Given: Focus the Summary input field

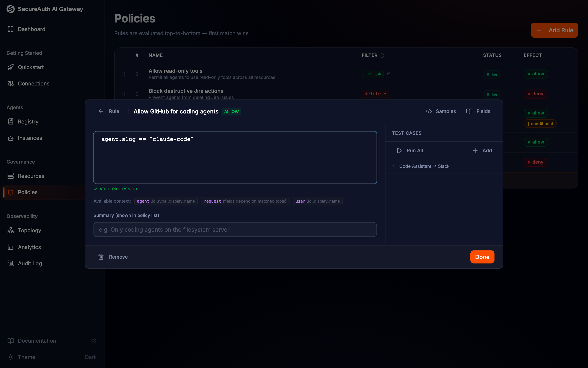Looking at the screenshot, I should coord(235,230).
